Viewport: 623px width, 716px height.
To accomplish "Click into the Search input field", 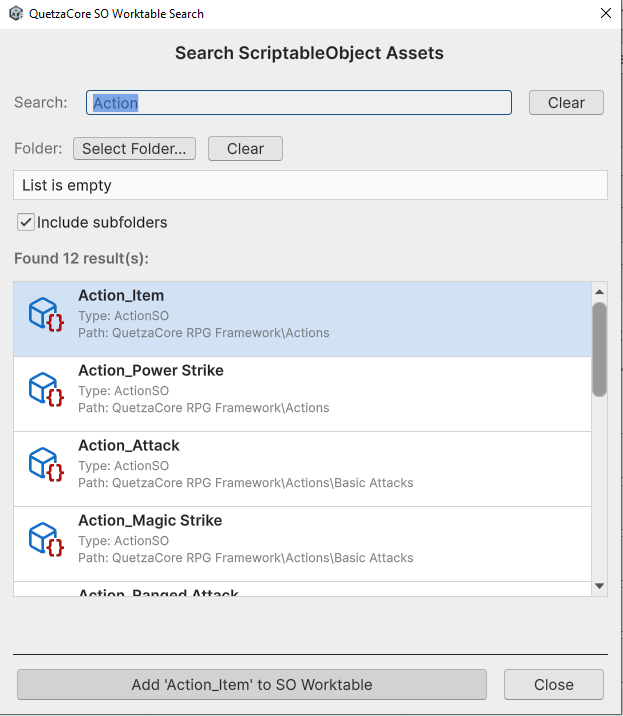I will pyautogui.click(x=300, y=103).
